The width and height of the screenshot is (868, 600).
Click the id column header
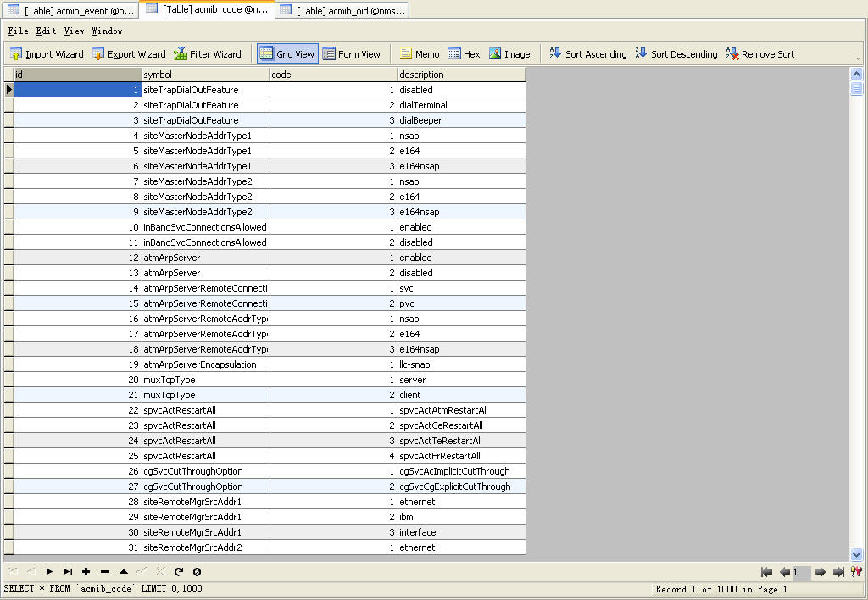[x=77, y=75]
